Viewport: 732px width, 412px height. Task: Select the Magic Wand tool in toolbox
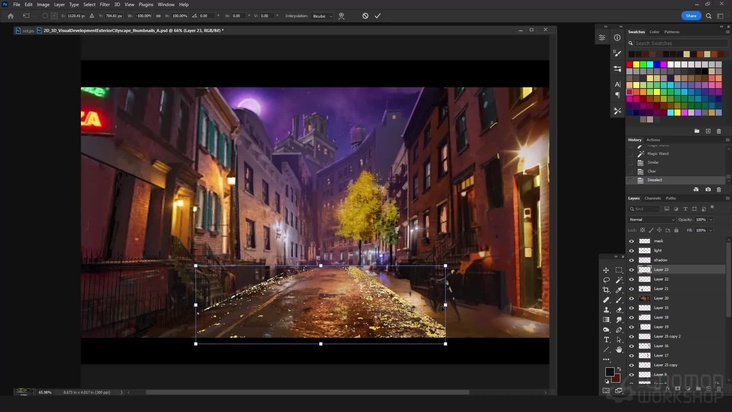[x=619, y=280]
